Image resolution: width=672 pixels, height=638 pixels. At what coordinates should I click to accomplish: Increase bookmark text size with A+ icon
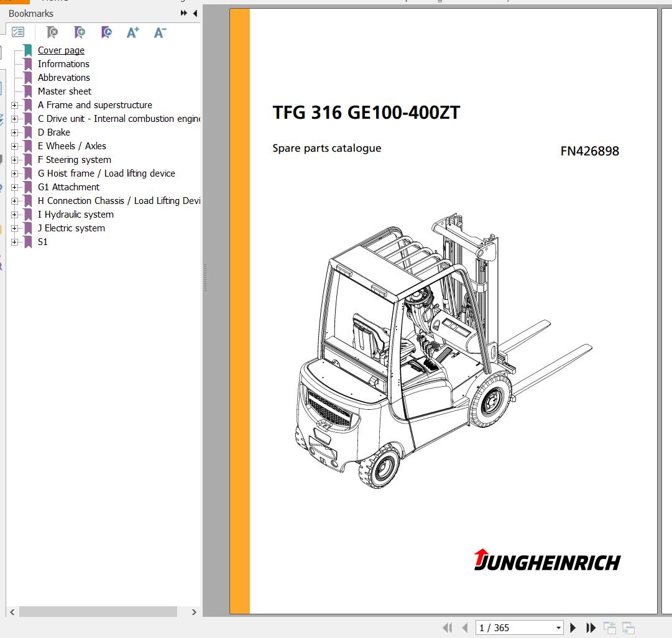[132, 32]
